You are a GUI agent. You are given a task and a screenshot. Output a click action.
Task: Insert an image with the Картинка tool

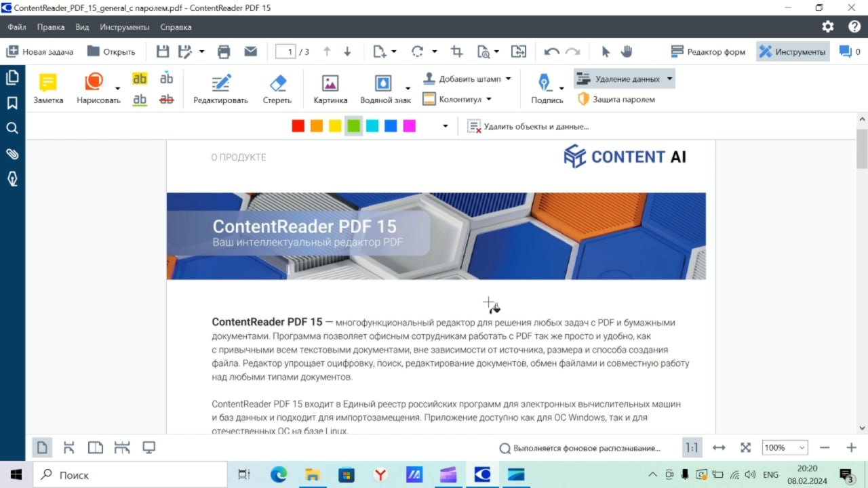[330, 88]
